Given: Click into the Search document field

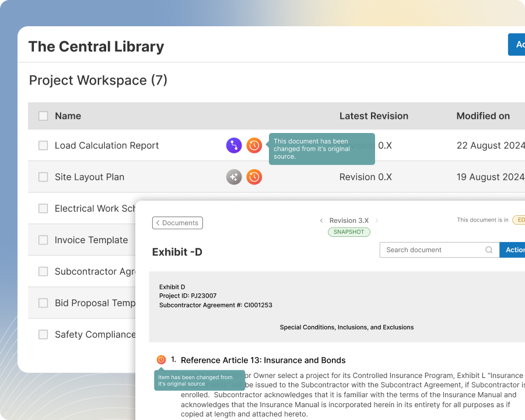Looking at the screenshot, I should [x=439, y=250].
